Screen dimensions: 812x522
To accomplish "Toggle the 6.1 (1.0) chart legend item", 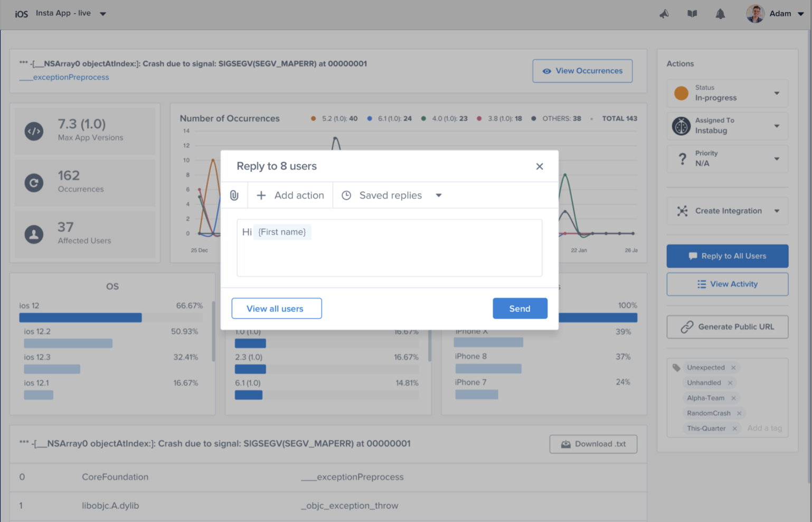I will [390, 118].
